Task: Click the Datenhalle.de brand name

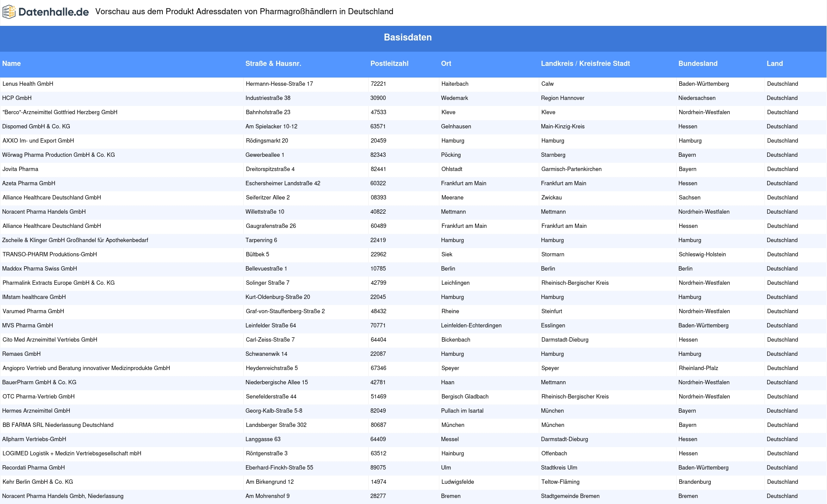Action: [54, 12]
